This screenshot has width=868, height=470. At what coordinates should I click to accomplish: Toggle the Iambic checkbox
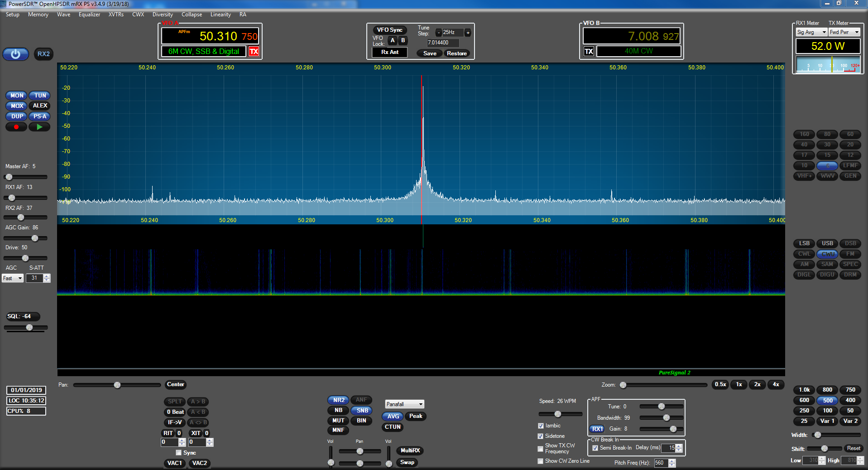tap(541, 426)
